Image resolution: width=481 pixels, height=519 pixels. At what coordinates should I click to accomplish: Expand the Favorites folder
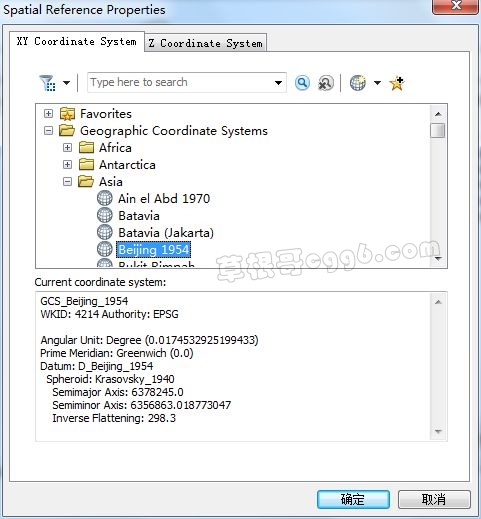tap(48, 114)
